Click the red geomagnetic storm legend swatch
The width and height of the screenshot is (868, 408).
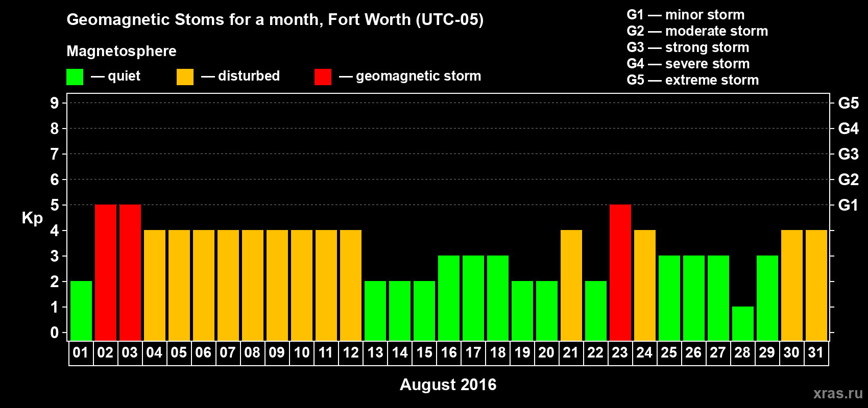click(323, 77)
